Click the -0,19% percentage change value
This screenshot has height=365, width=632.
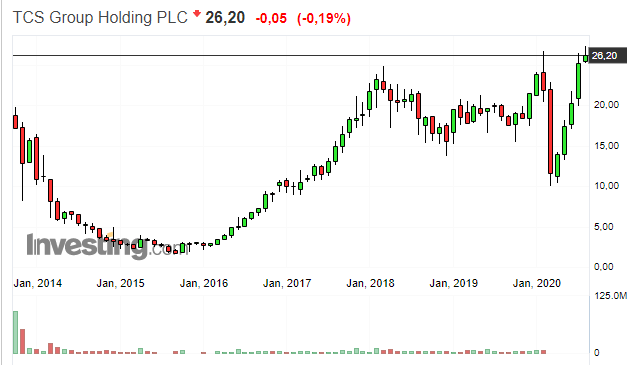pyautogui.click(x=324, y=18)
